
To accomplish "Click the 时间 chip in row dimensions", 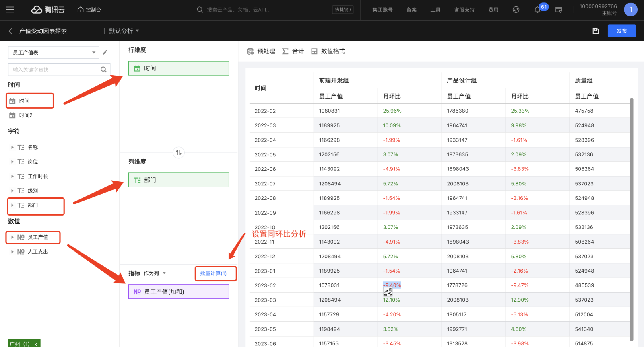I will pyautogui.click(x=179, y=68).
